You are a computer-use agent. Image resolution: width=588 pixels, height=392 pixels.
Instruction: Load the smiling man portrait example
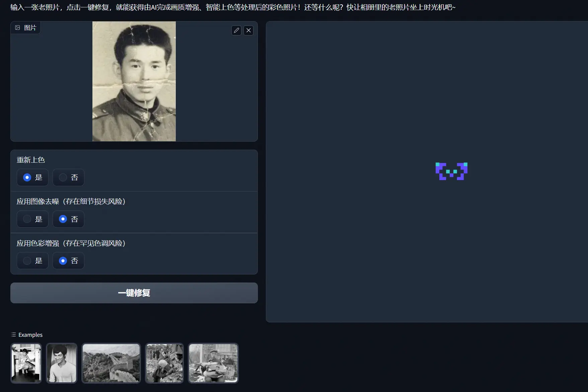tap(62, 363)
